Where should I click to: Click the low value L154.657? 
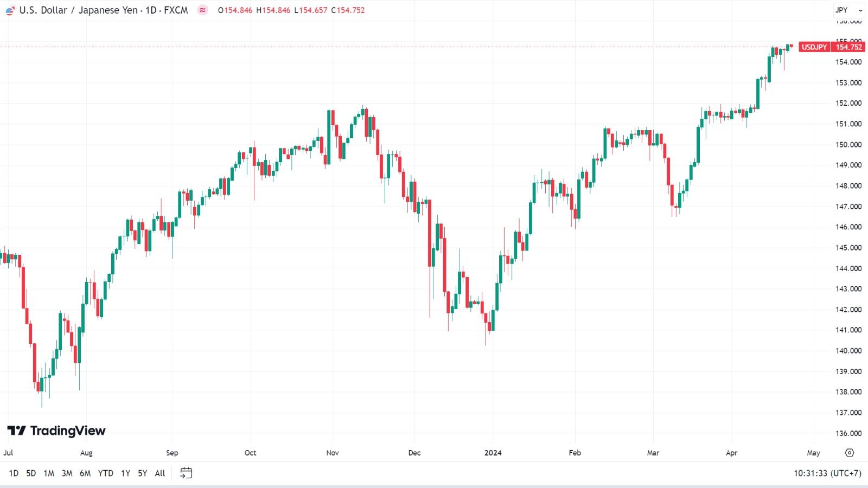coord(310,10)
